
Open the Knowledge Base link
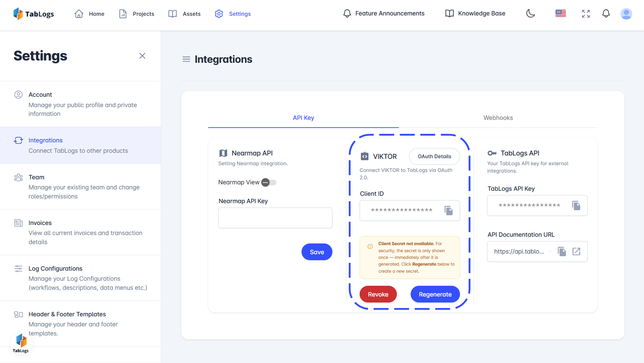tap(475, 13)
